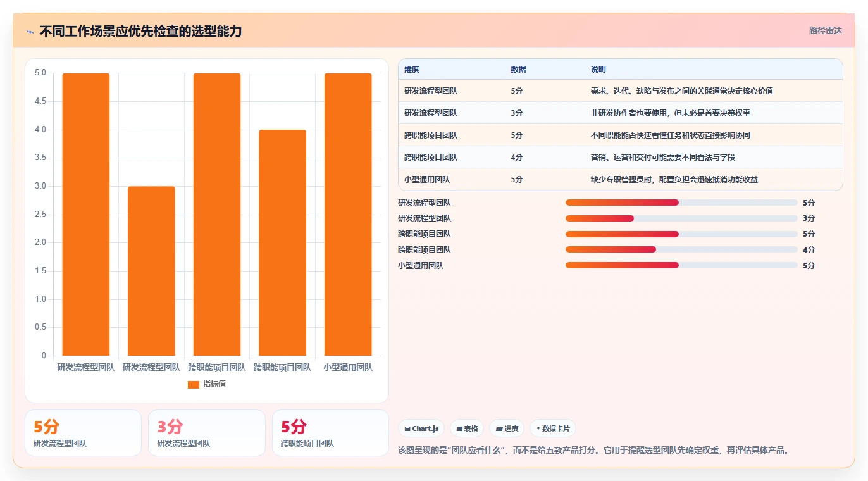Select the cell 缺少专职管理员时,配置负担会迅速抵消功能收益
868x481 pixels.
(674, 180)
